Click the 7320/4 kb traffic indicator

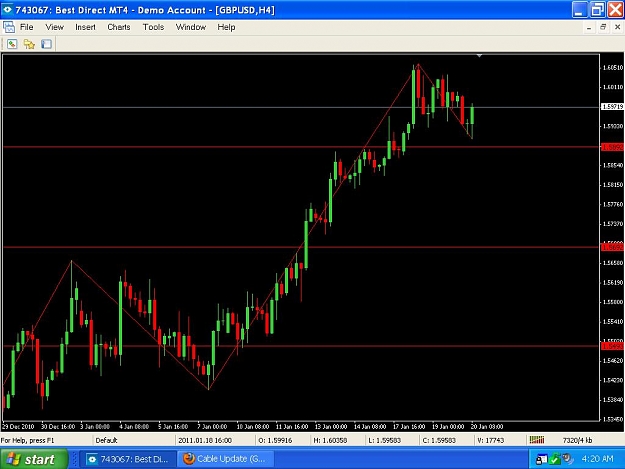pyautogui.click(x=578, y=440)
